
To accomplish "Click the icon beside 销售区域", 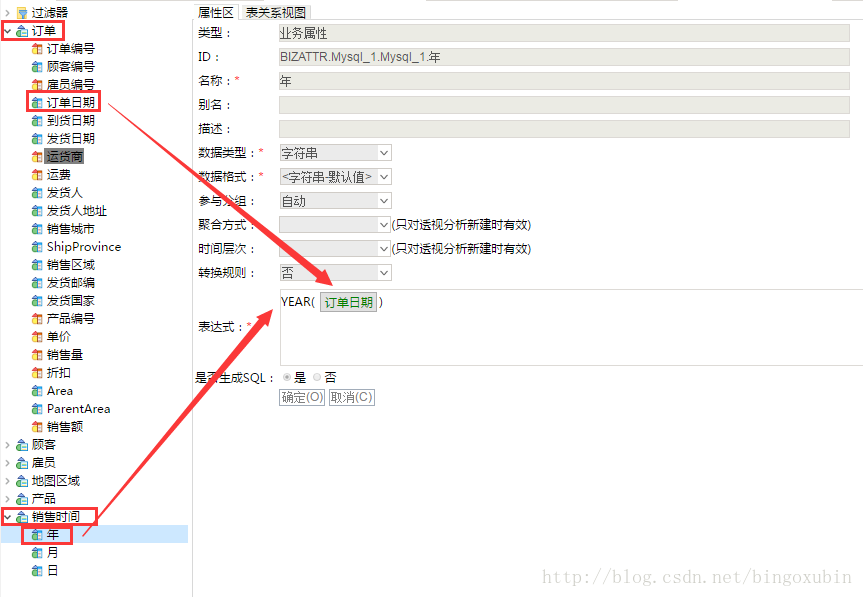I will (x=37, y=265).
